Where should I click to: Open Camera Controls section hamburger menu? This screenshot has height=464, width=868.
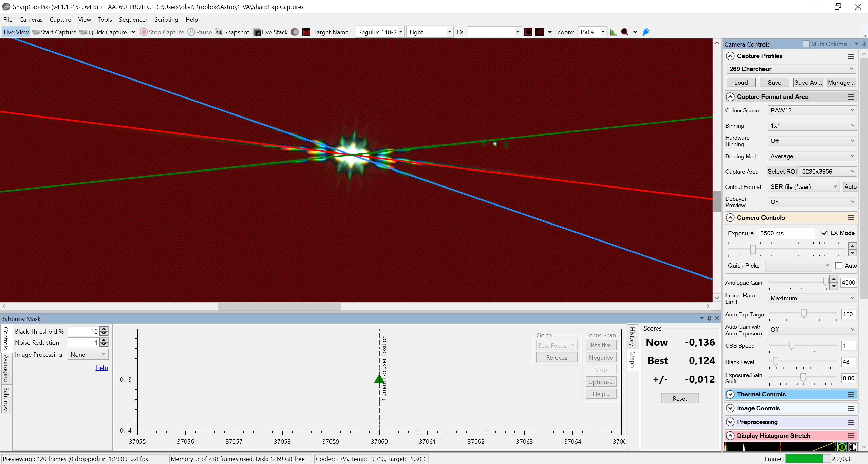[x=851, y=218]
